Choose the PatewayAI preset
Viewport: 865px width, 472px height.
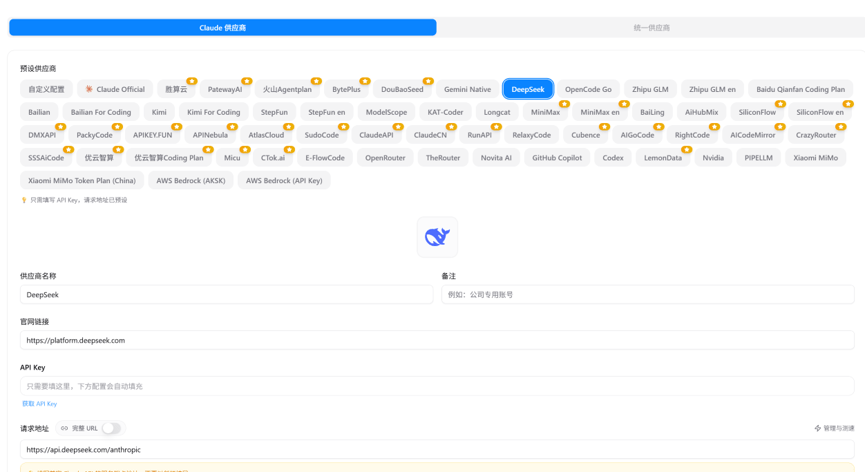coord(225,89)
